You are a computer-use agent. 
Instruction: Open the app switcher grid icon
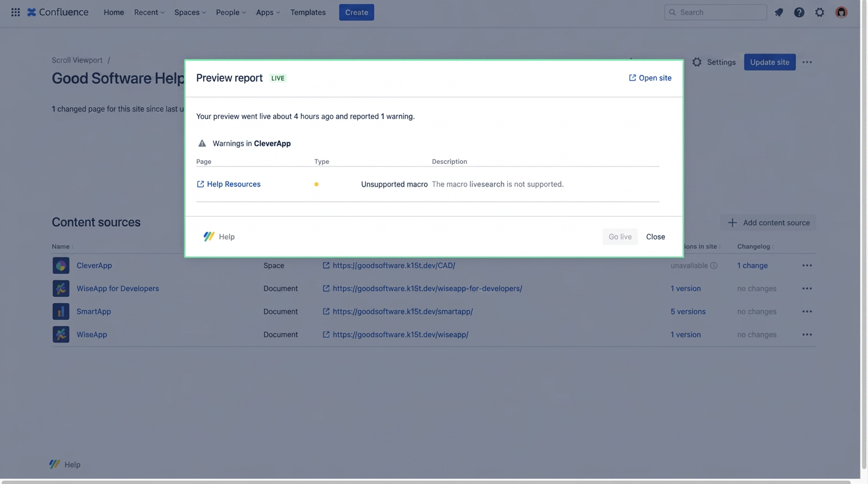[x=15, y=12]
